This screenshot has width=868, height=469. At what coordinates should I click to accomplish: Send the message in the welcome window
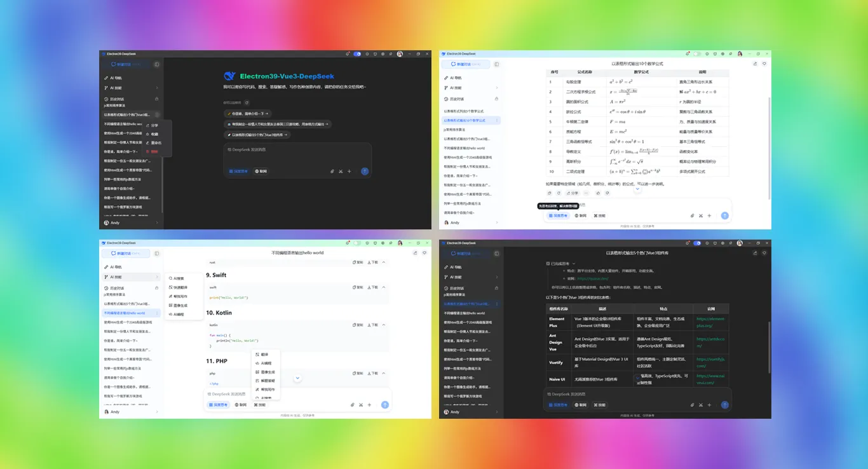click(x=365, y=171)
